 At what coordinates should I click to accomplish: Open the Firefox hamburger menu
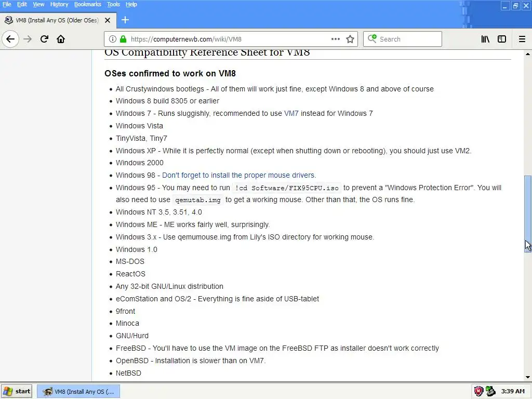coord(522,39)
